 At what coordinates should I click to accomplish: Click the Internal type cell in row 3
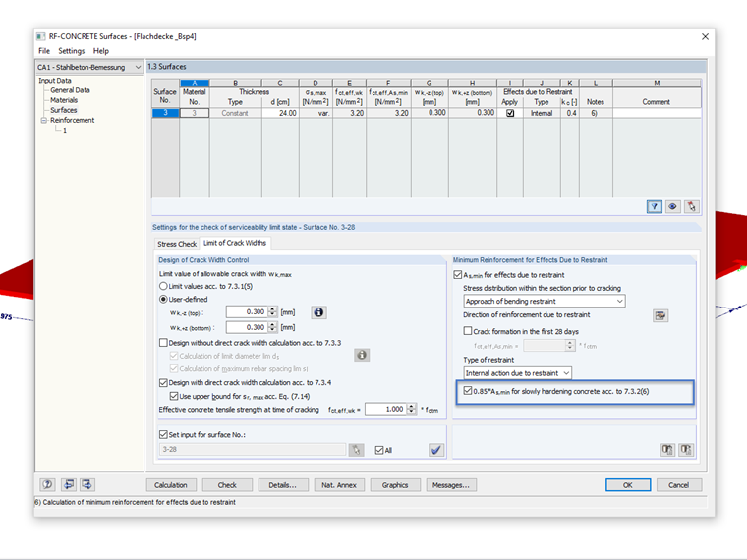542,113
